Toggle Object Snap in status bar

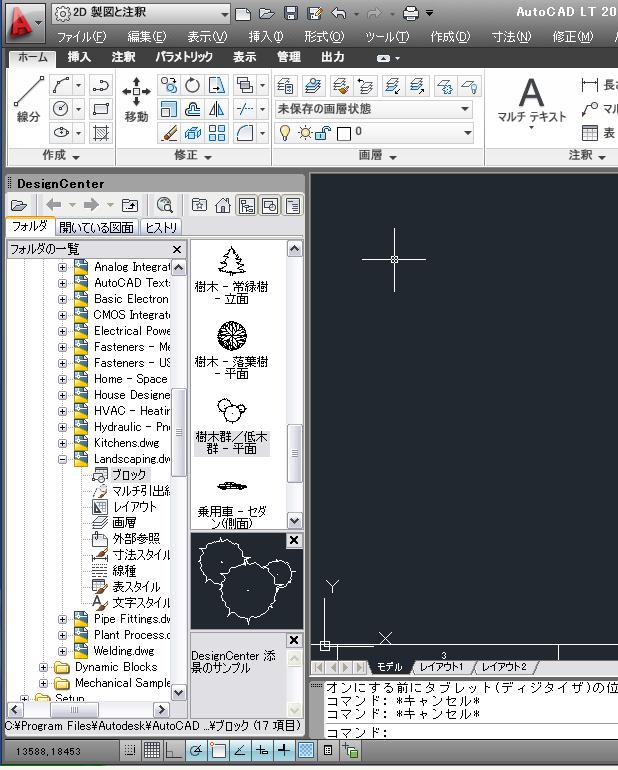coord(218,750)
